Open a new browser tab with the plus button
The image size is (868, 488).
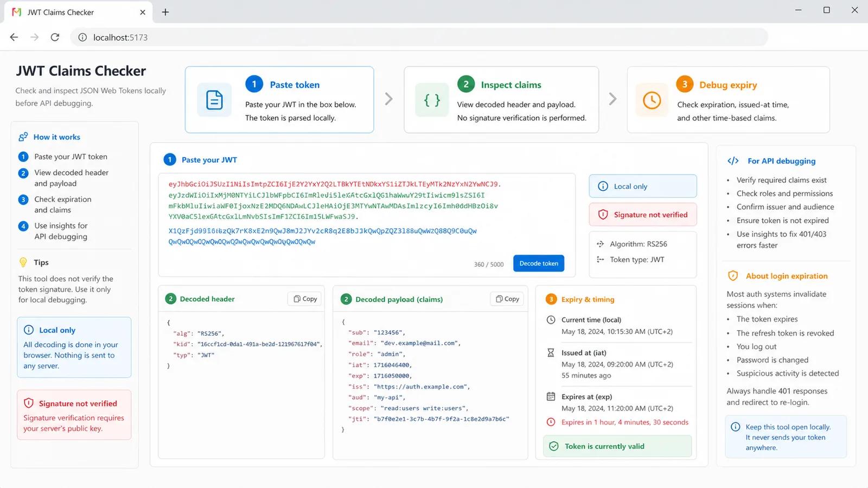165,12
